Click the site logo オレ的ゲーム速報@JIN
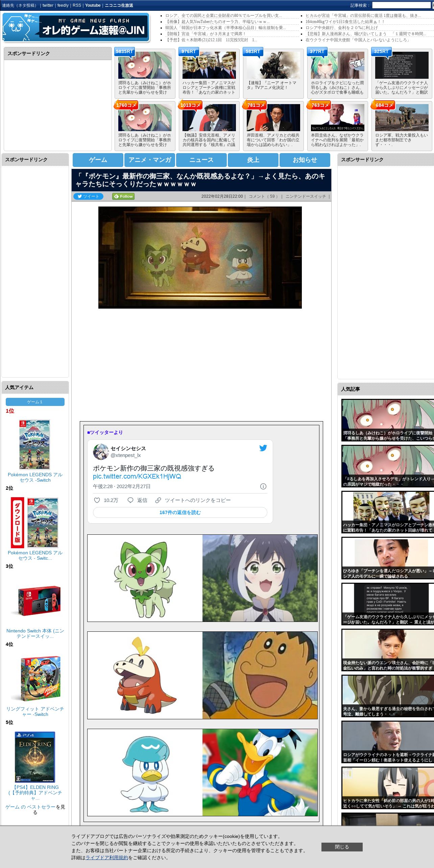This screenshot has width=434, height=868. click(x=76, y=27)
